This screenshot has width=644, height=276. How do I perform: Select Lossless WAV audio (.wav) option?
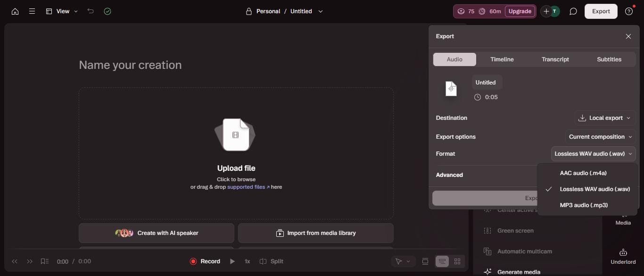587,189
